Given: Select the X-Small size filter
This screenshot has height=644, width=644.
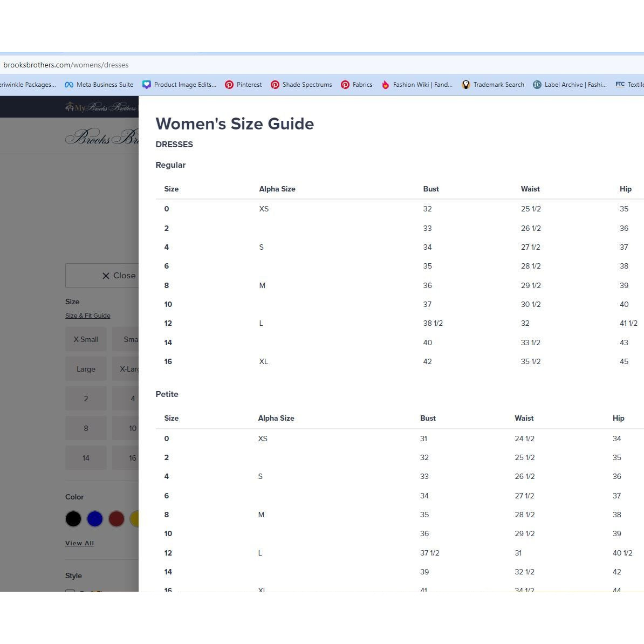Looking at the screenshot, I should pos(86,339).
